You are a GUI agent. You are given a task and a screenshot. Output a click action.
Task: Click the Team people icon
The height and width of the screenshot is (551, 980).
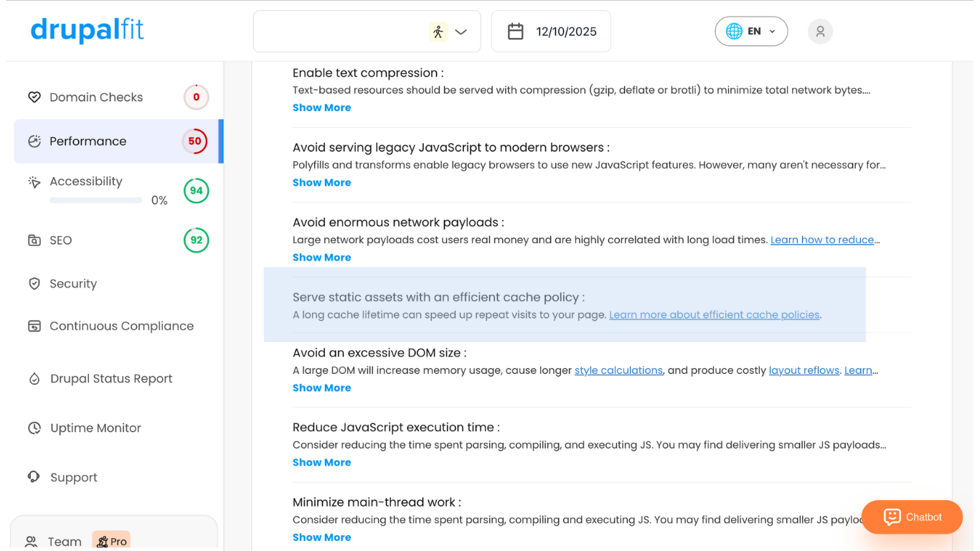pyautogui.click(x=32, y=542)
